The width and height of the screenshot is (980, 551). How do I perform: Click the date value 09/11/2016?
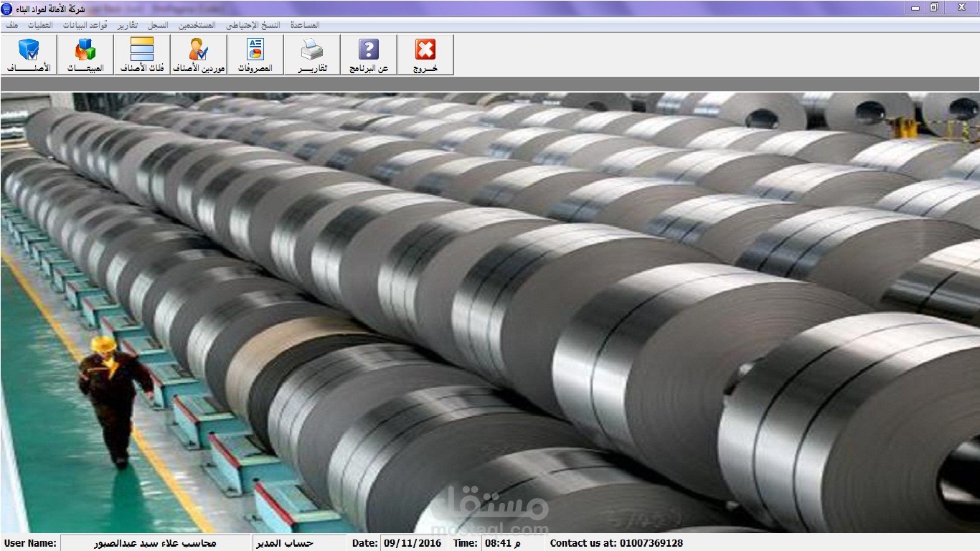(412, 543)
